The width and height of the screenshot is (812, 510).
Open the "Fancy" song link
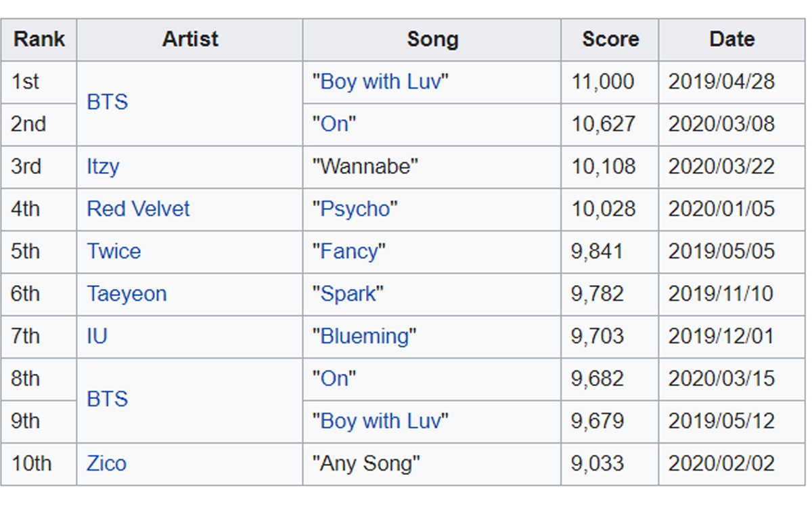point(349,251)
